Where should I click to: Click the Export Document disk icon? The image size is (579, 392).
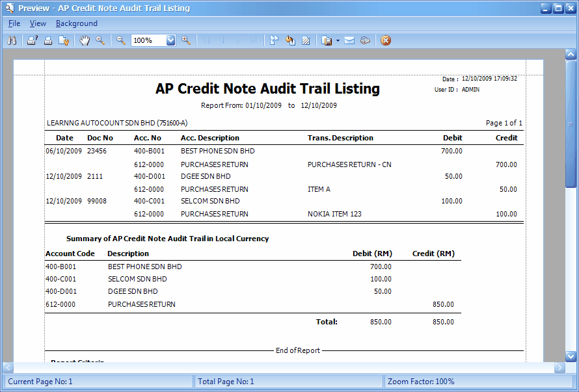click(x=327, y=40)
